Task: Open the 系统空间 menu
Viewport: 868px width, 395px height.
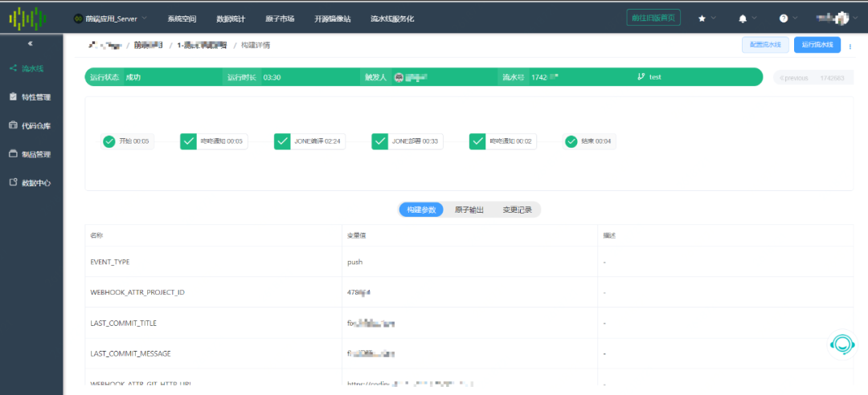Action: point(182,18)
